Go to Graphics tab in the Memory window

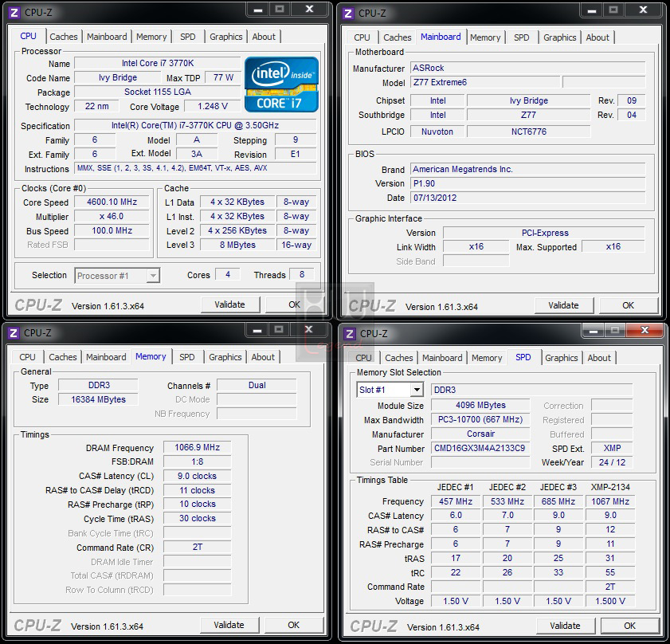click(x=225, y=357)
